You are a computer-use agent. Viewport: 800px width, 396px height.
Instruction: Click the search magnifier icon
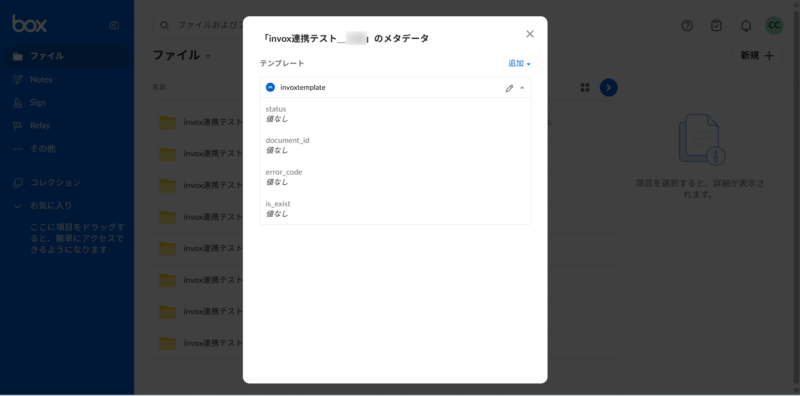click(x=164, y=25)
